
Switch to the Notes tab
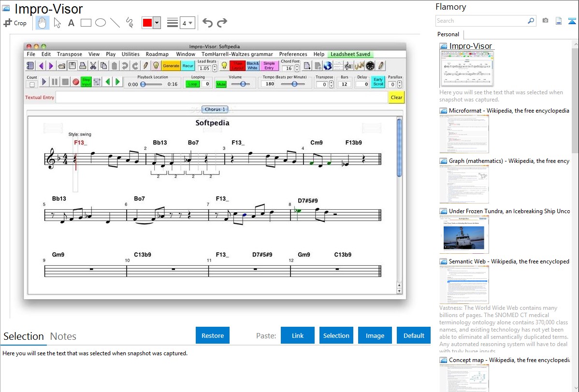63,336
